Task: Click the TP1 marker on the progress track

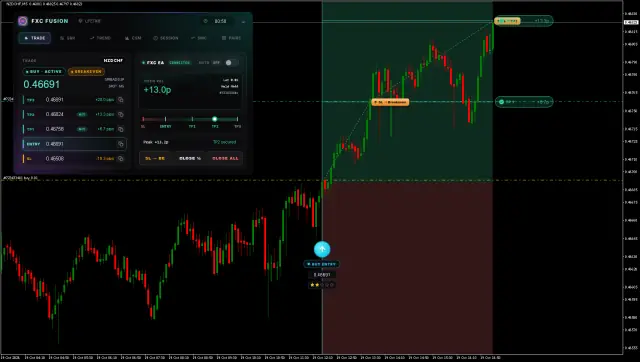Action: [x=192, y=119]
